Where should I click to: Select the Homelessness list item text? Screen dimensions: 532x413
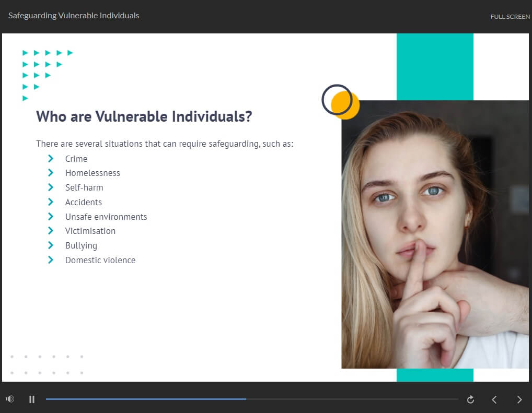(92, 173)
